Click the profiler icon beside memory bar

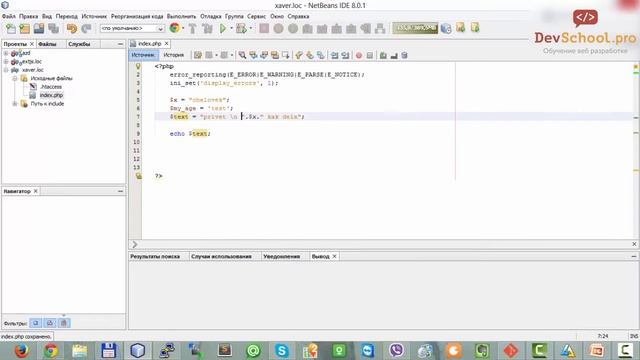tap(446, 28)
